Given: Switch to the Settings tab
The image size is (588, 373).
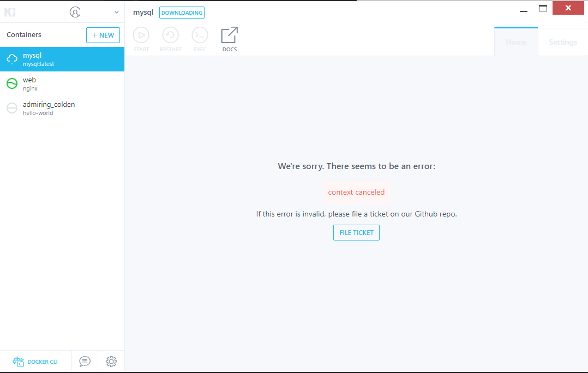Looking at the screenshot, I should tap(563, 42).
